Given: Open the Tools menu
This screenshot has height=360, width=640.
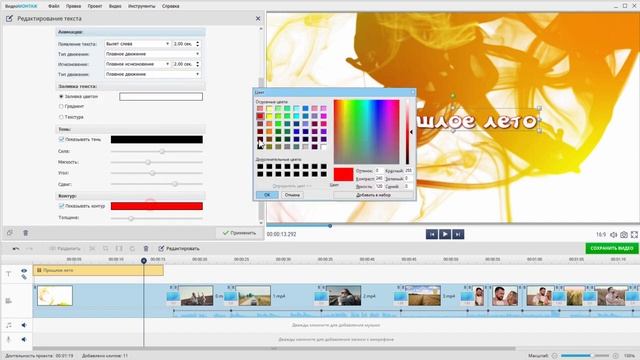Looking at the screenshot, I should pyautogui.click(x=142, y=6).
